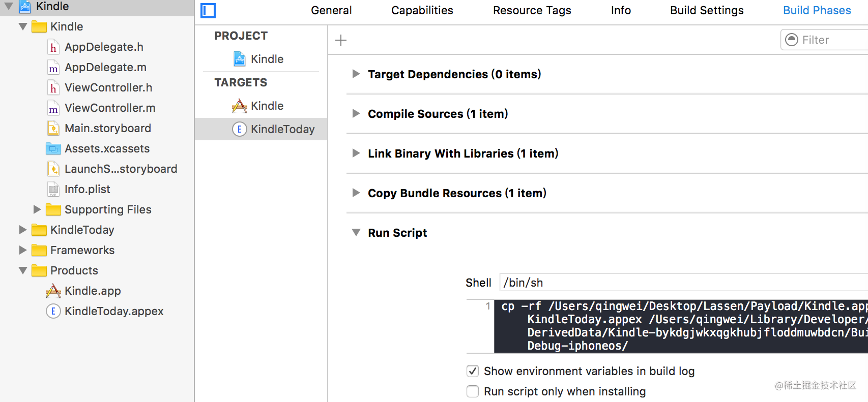Click the Info.plist file icon

coord(53,189)
